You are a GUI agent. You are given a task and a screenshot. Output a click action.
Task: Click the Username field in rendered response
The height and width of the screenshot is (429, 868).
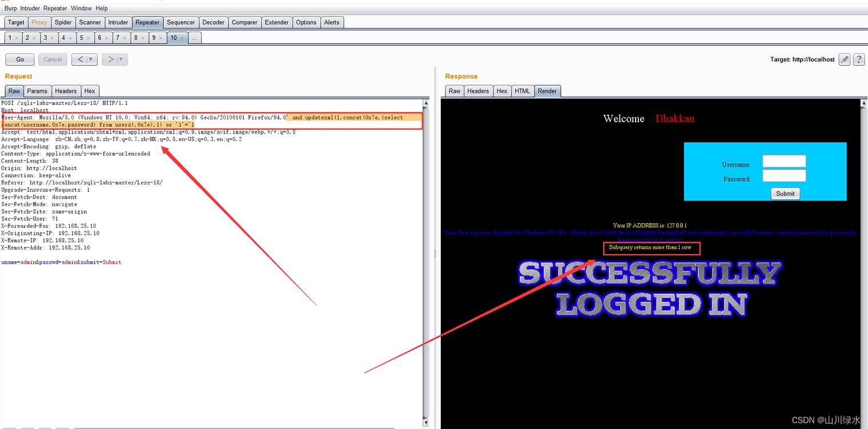pos(784,161)
